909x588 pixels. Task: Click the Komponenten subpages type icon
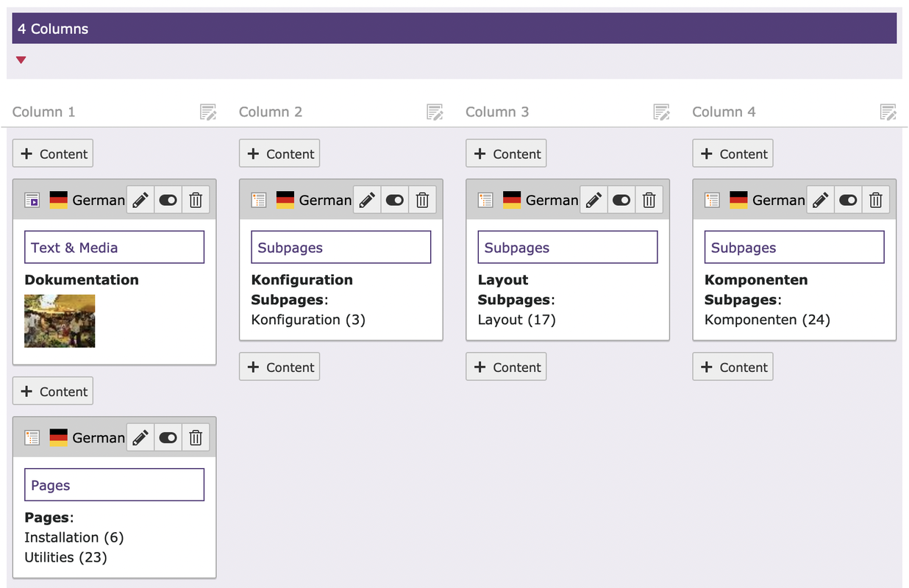712,200
